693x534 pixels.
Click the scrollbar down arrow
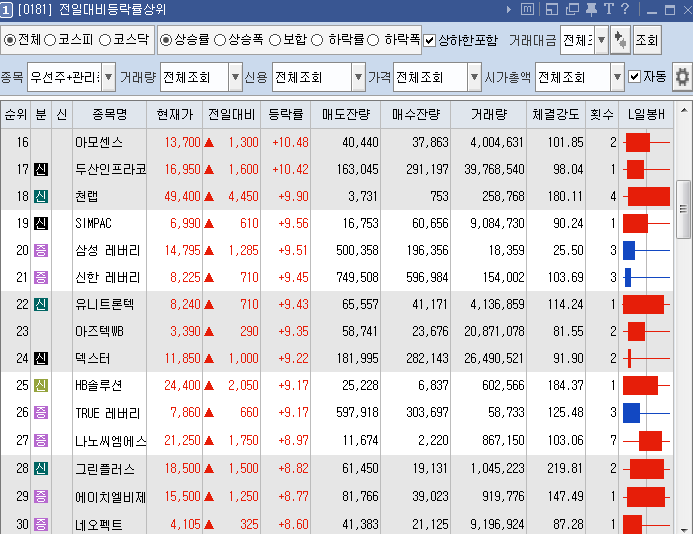[x=684, y=528]
